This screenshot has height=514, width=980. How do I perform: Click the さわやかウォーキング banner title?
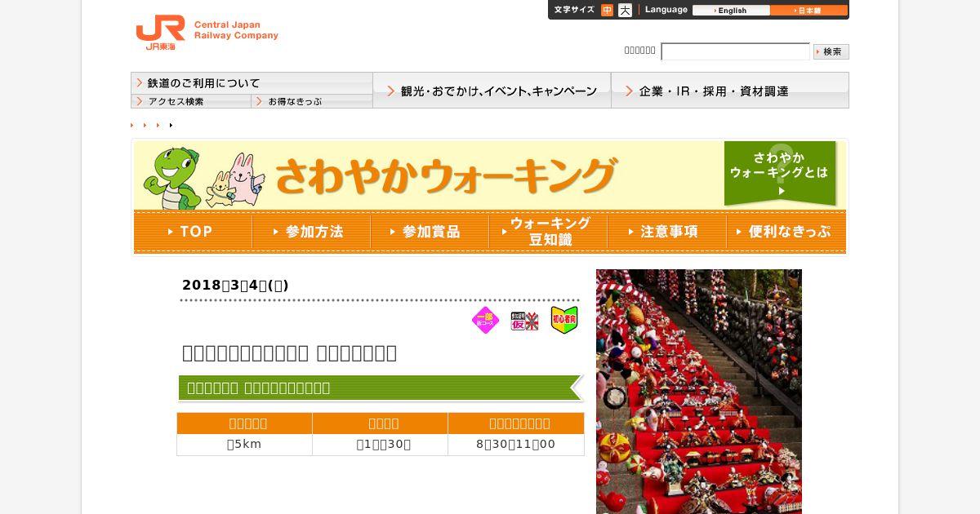point(445,175)
